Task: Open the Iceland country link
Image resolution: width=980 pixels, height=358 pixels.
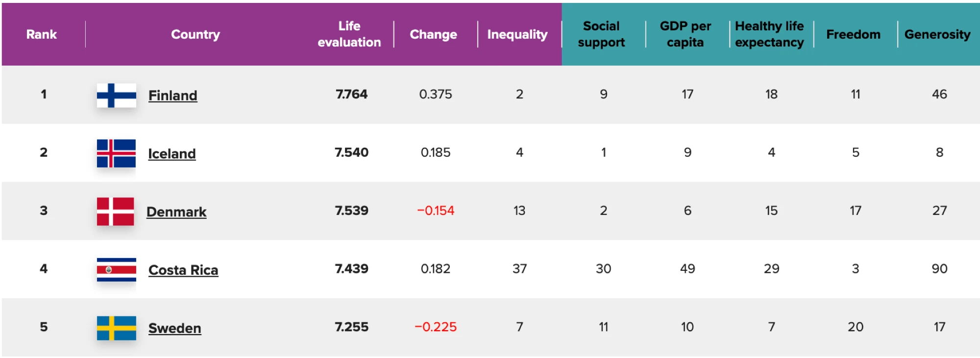Action: 171,154
